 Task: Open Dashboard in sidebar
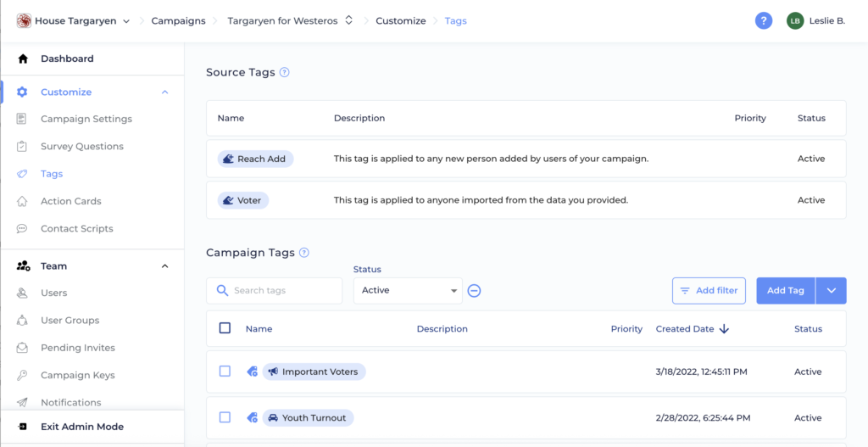coord(67,59)
